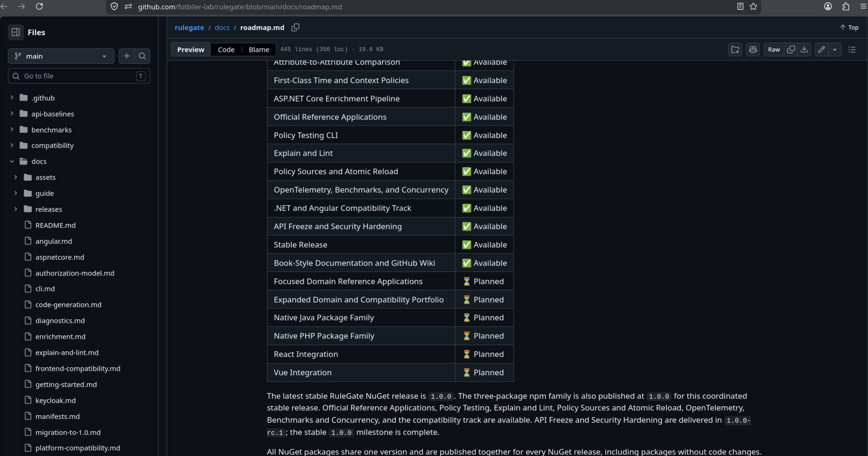Screen dimensions: 868x456
Task: Toggle browser reader view
Action: tap(740, 7)
